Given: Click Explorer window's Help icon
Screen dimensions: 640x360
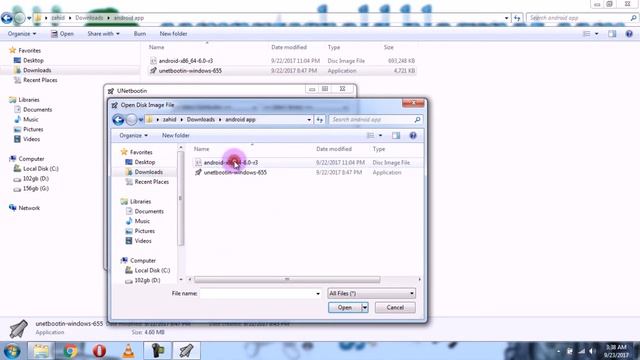Looking at the screenshot, I should (x=629, y=34).
